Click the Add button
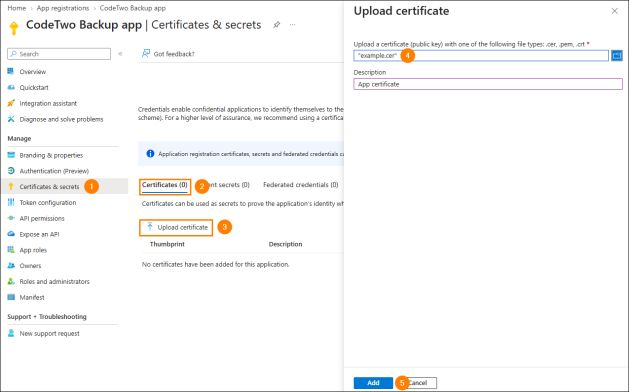 point(373,383)
